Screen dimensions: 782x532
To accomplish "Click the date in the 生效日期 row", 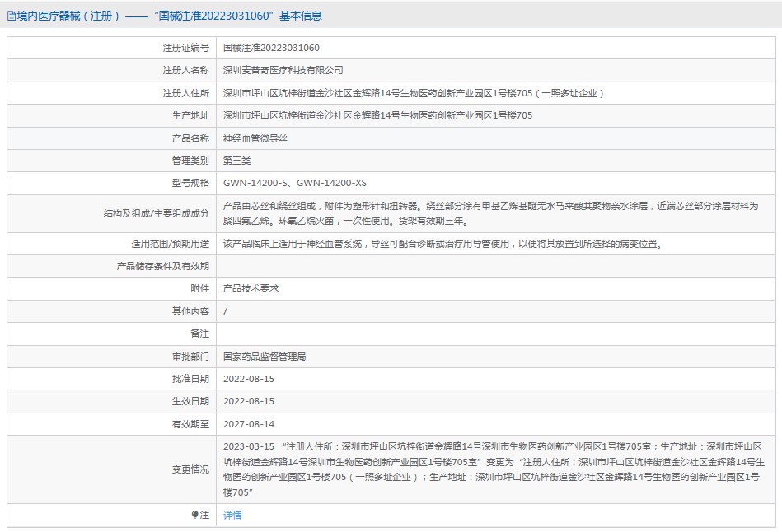I will click(249, 401).
